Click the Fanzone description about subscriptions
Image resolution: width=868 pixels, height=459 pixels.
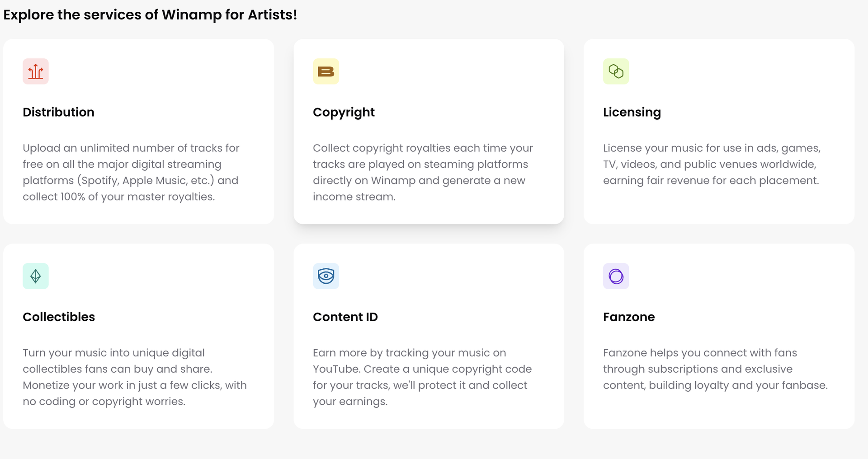click(715, 369)
